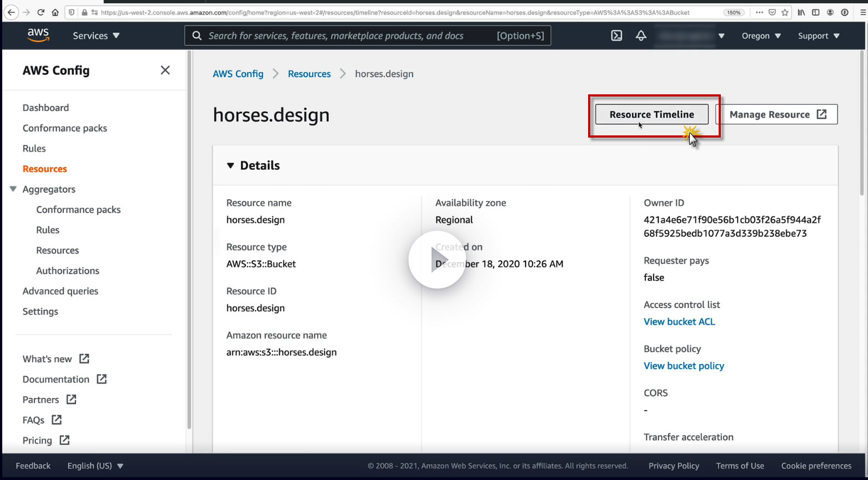Image resolution: width=868 pixels, height=480 pixels.
Task: Open the Services dropdown menu
Action: point(96,36)
